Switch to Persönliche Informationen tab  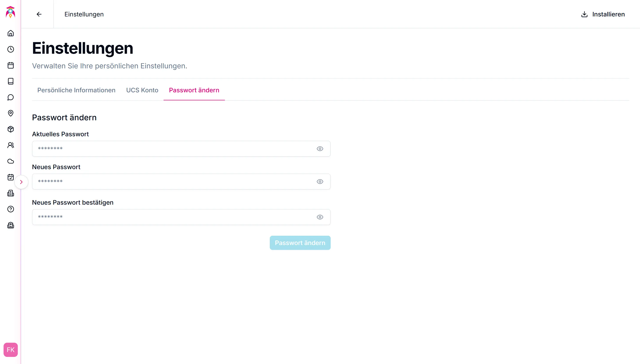tap(76, 90)
